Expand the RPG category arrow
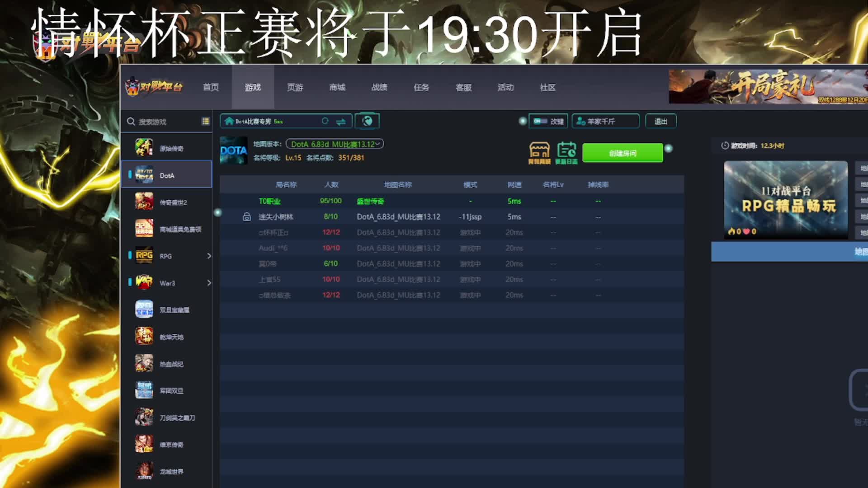 [209, 256]
